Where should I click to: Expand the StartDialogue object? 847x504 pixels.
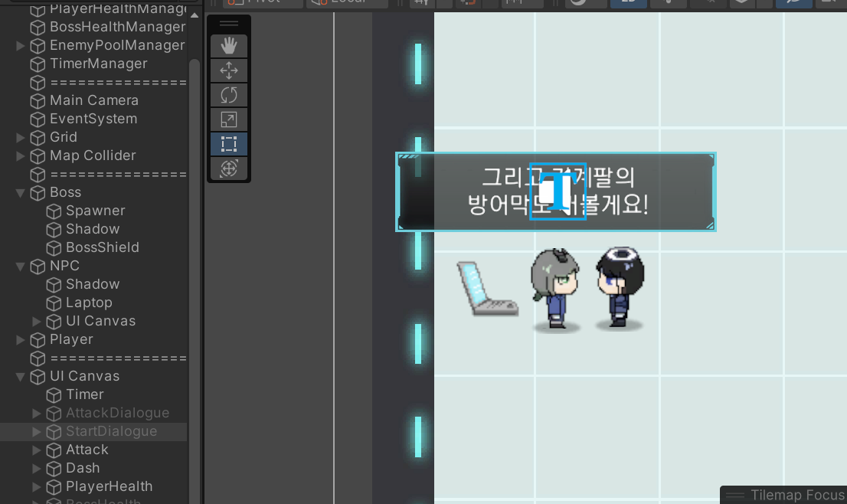(36, 431)
